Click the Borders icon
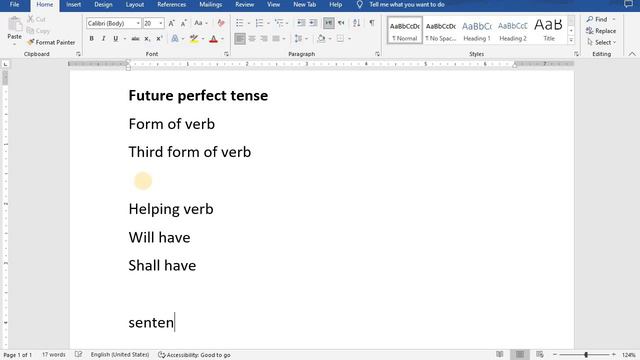 340,39
